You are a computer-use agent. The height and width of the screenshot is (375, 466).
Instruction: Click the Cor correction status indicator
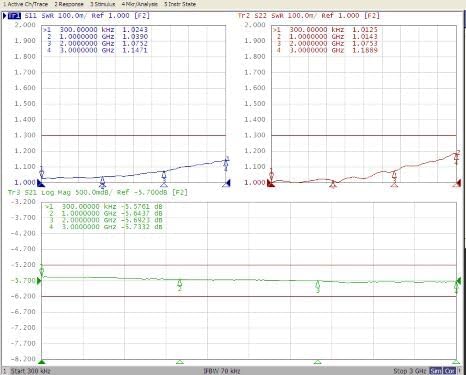click(450, 371)
